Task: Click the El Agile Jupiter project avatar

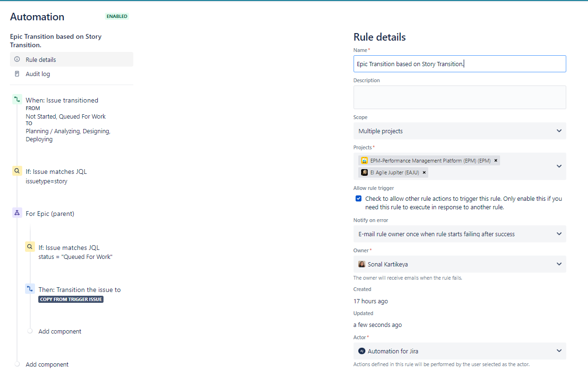Action: 364,172
